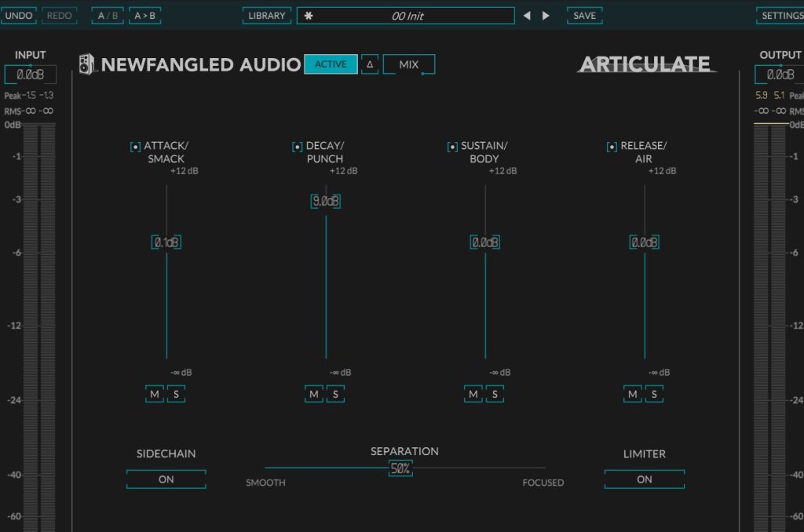Save the current preset
This screenshot has width=804, height=532.
pyautogui.click(x=584, y=16)
